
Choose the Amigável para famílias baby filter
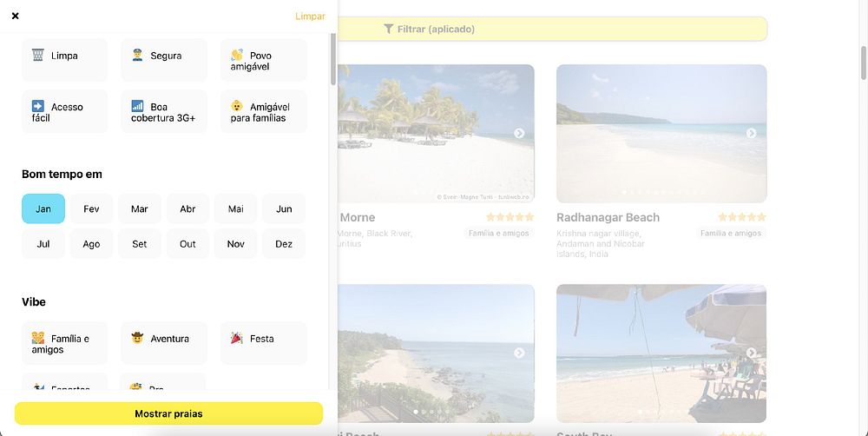click(x=264, y=111)
